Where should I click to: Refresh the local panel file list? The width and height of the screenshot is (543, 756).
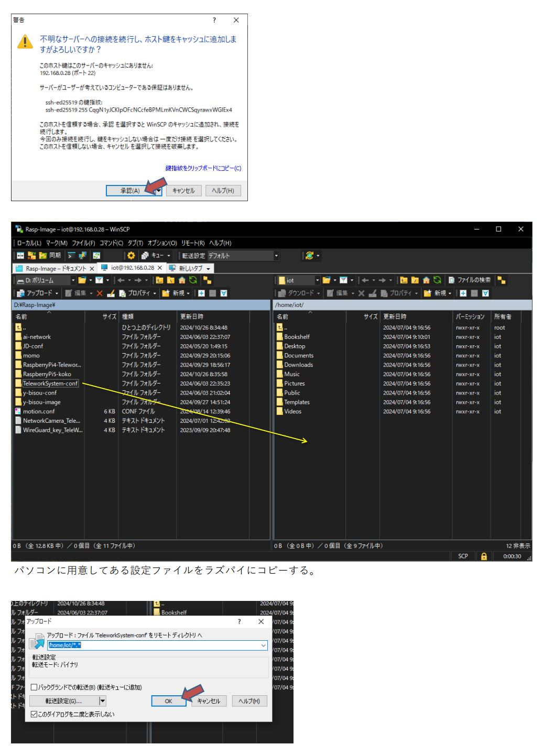193,280
